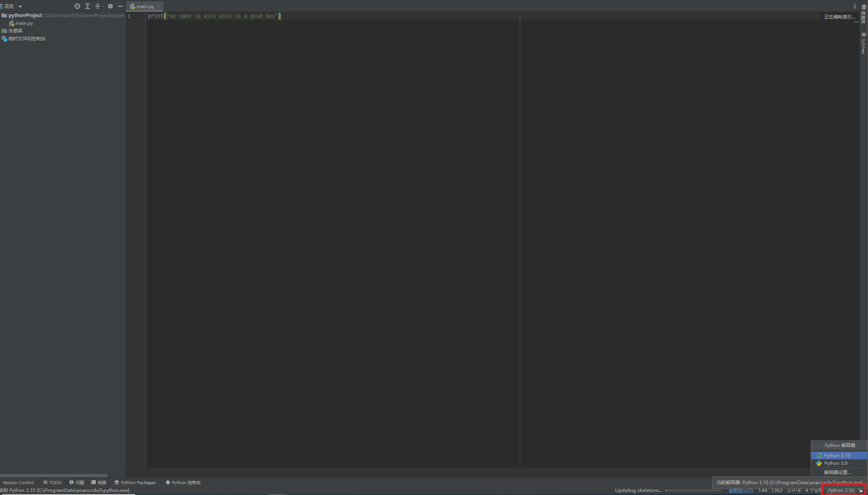Open the Version Control tool window
Viewport: 868px width, 495px height.
point(18,483)
